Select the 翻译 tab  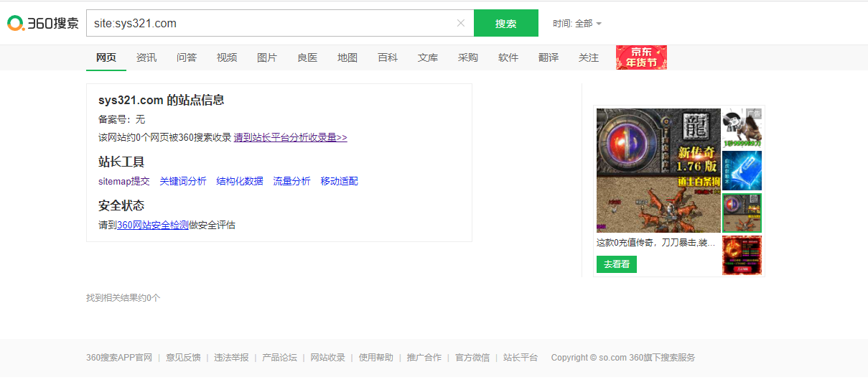click(549, 57)
